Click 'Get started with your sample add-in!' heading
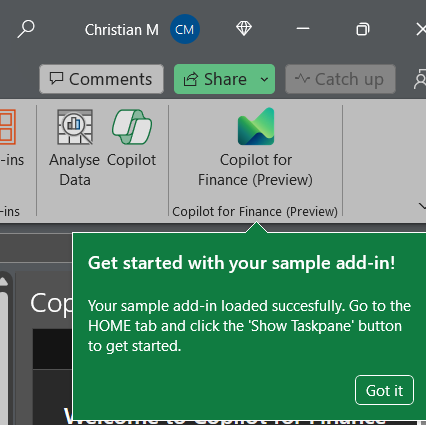 coord(242,263)
